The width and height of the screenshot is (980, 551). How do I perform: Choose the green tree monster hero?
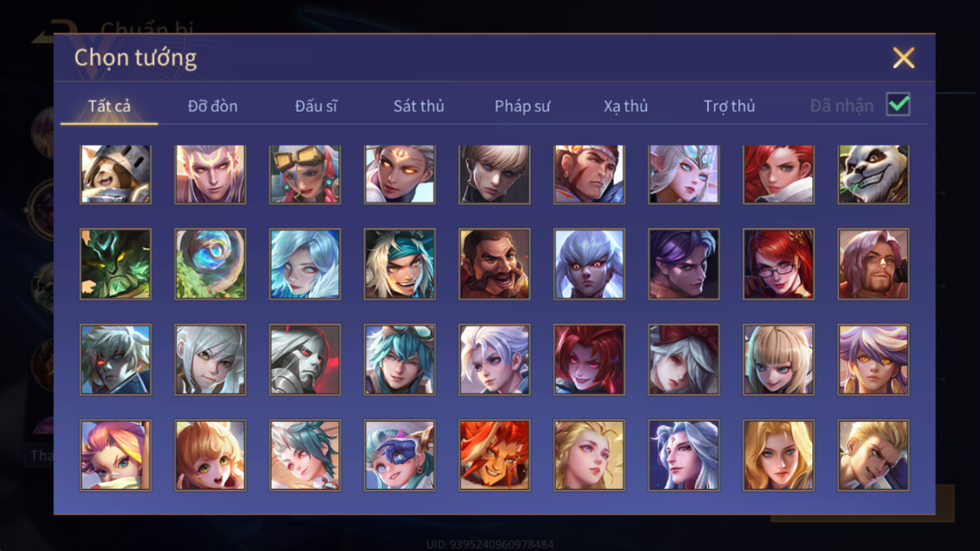[115, 264]
